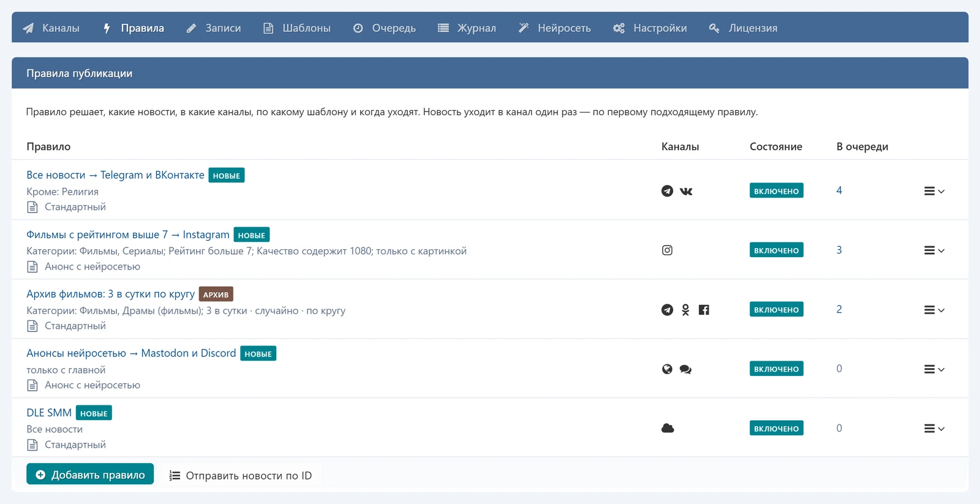The width and height of the screenshot is (980, 504).
Task: Toggle the ВКЛЮЧЕНО status of the Instagram films rule
Action: (776, 250)
